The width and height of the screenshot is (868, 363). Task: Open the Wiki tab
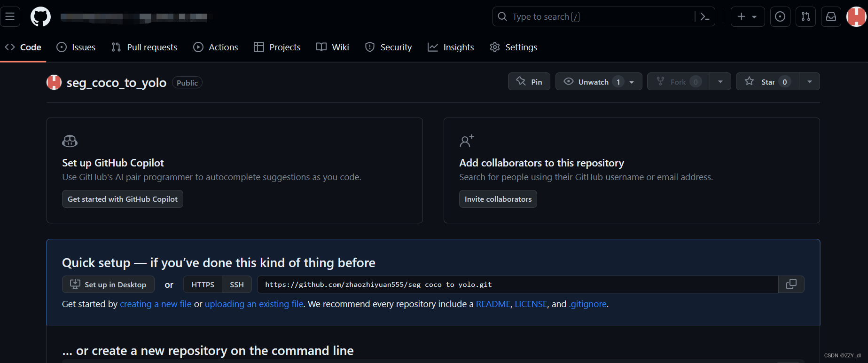[x=333, y=47]
